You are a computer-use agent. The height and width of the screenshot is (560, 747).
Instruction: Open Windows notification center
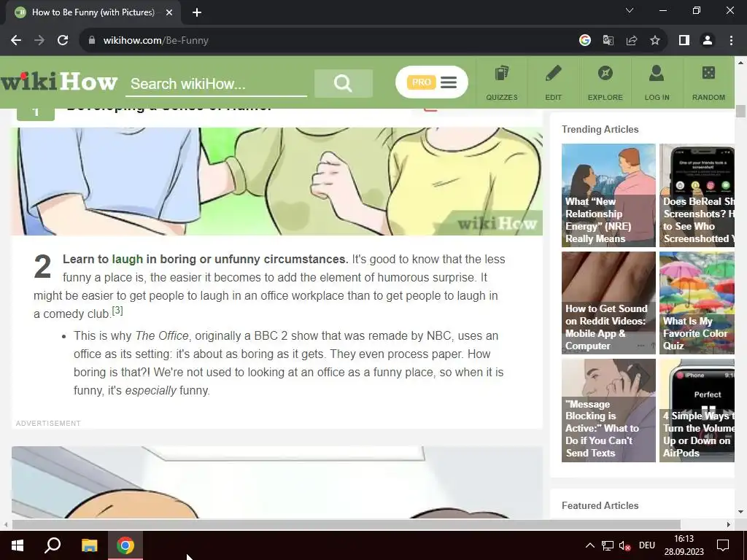723,545
